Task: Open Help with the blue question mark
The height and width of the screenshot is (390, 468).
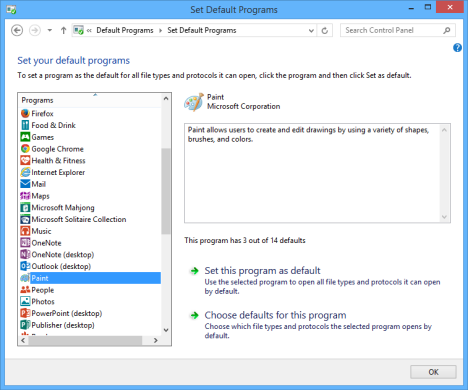Action: coord(457,48)
